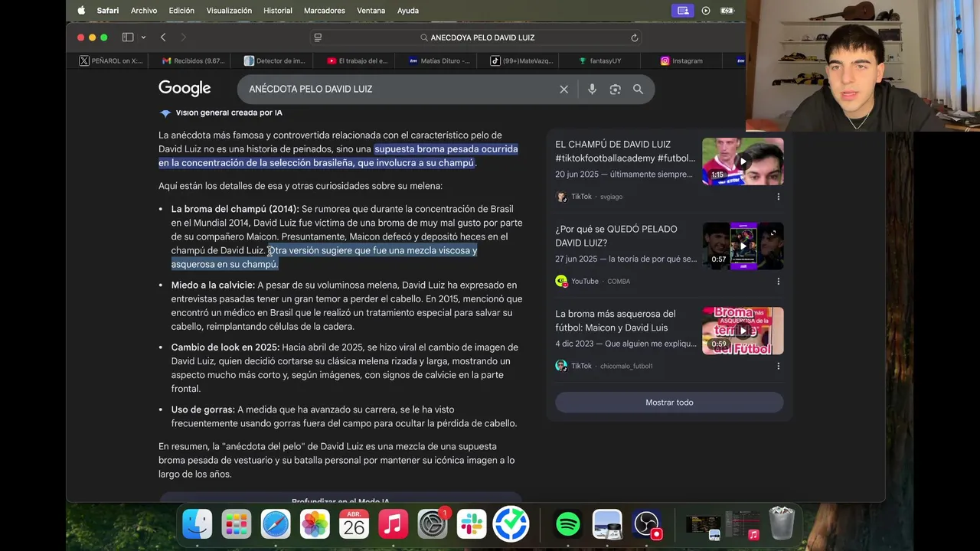Switch to the Instagram tab

681,60
